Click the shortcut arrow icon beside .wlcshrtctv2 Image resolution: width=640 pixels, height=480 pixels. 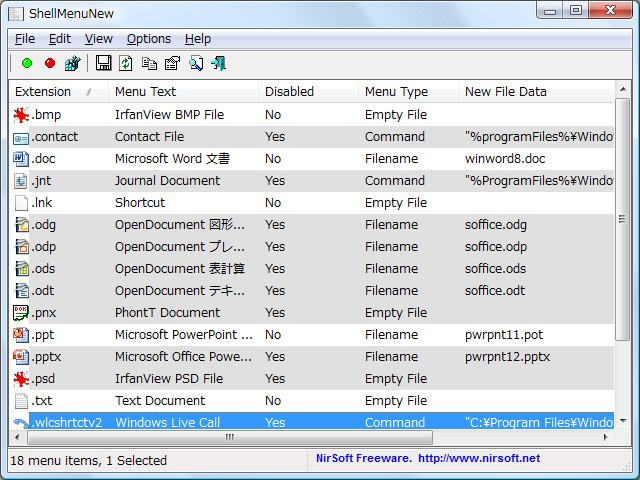tap(21, 423)
